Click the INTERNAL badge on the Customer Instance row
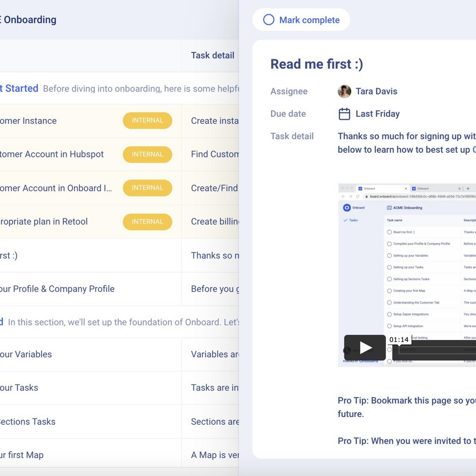Screen dimensions: 476x476 click(x=147, y=121)
